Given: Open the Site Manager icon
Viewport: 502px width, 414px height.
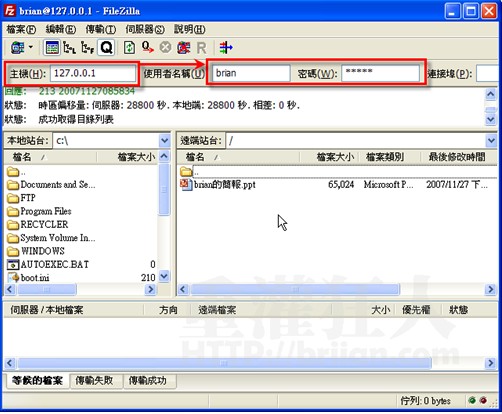Looking at the screenshot, I should point(17,48).
